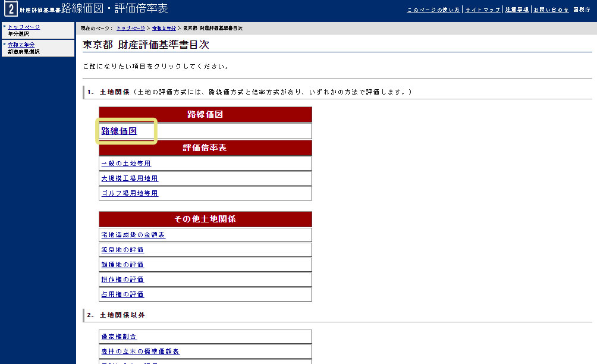Screen dimensions: 597x364
Task: Open the サイトマップ header link
Action: point(483,10)
